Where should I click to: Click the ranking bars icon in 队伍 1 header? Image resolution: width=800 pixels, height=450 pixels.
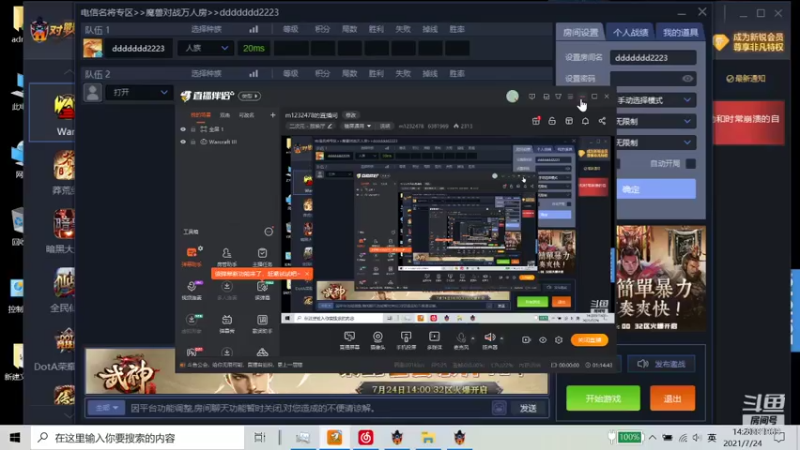(254, 29)
